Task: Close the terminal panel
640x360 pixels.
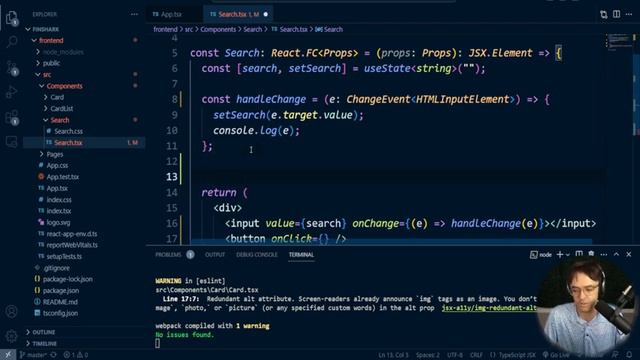Action: 629,254
